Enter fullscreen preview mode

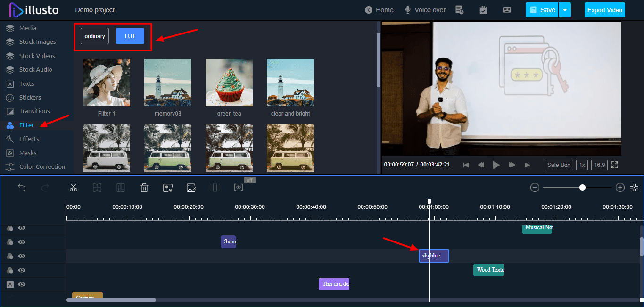pyautogui.click(x=614, y=165)
